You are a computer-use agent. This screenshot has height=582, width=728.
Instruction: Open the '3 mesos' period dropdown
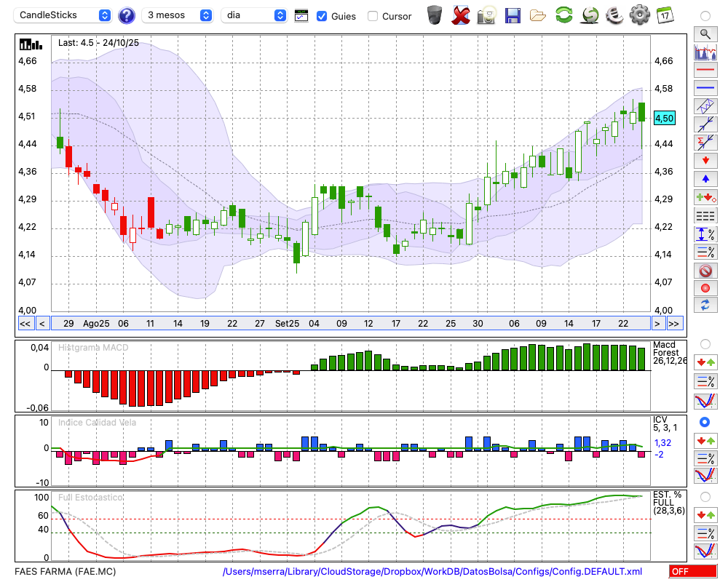pyautogui.click(x=177, y=15)
